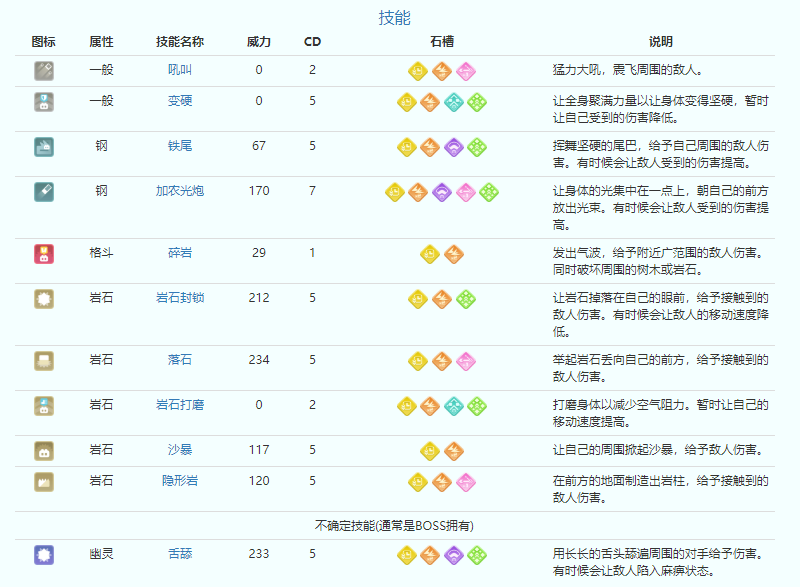This screenshot has width=800, height=587.
Task: Click the teal stone slot in 岩石打磨 row
Action: click(454, 406)
